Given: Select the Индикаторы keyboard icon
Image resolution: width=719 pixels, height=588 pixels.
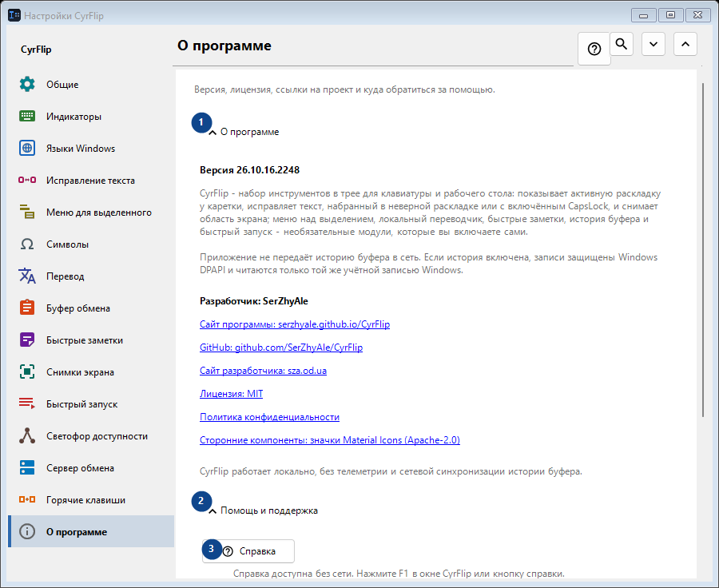Looking at the screenshot, I should coord(27,116).
